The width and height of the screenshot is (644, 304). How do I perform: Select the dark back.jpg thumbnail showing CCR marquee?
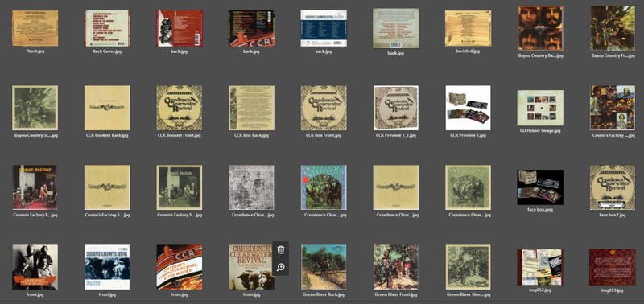(x=251, y=28)
